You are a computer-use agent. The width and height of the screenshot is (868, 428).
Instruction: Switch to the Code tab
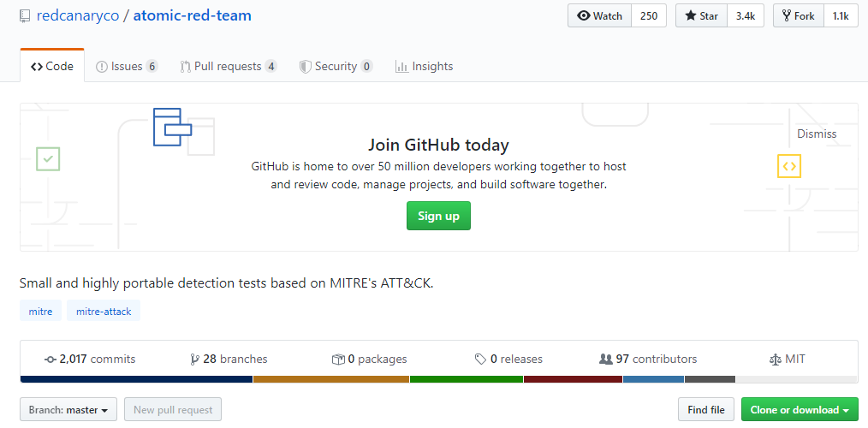(x=52, y=67)
